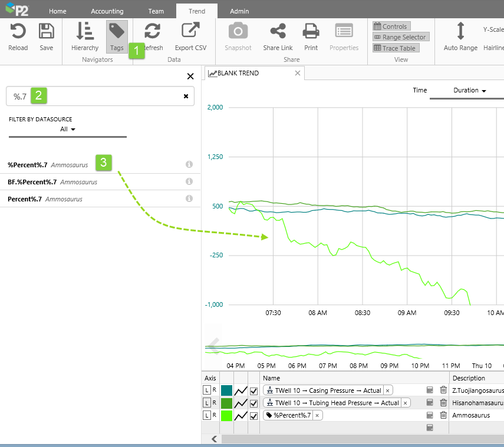Open the Admin tab
Screen dimensions: 504x447
pos(239,11)
